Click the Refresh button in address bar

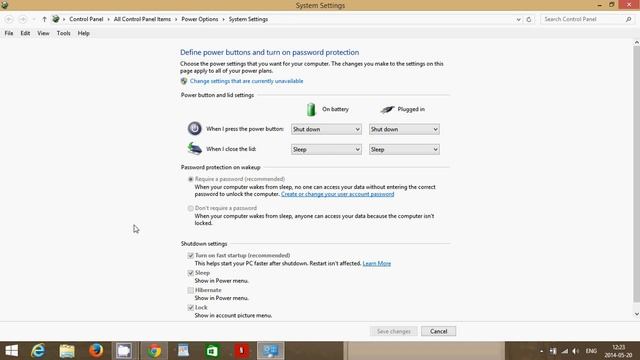pos(529,19)
